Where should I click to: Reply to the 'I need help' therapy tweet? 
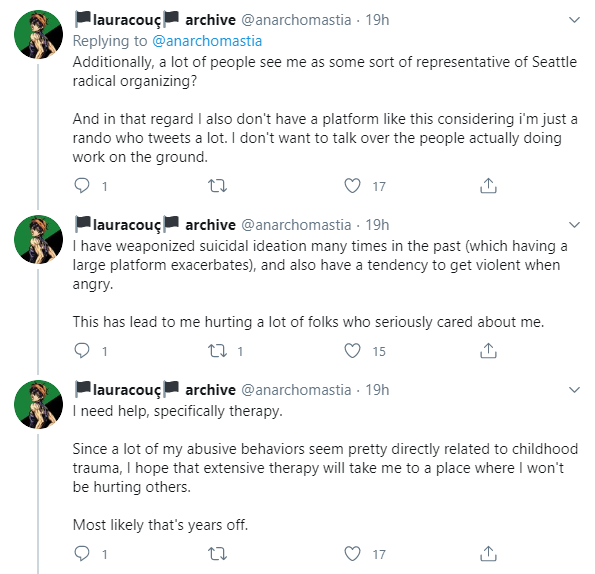point(82,554)
